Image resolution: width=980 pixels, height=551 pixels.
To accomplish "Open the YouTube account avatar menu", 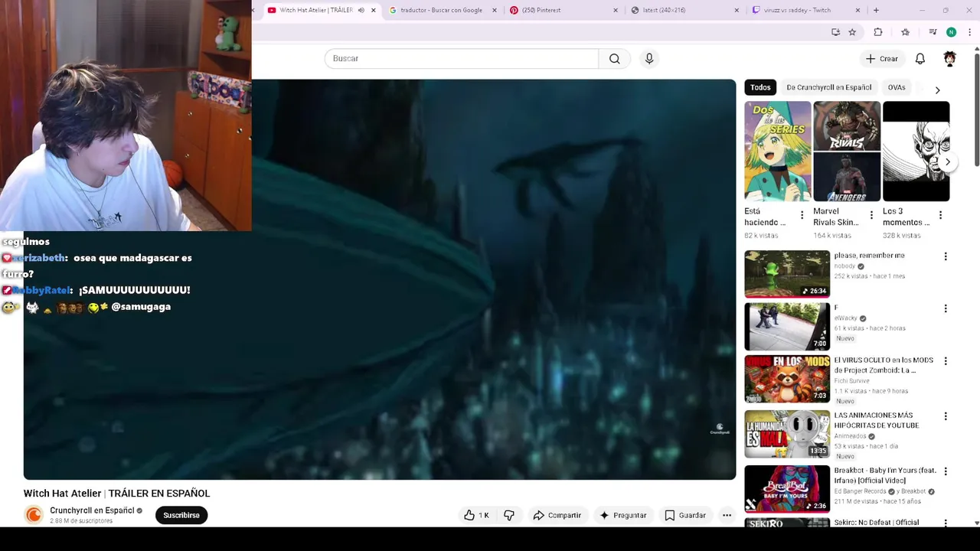I will point(949,59).
